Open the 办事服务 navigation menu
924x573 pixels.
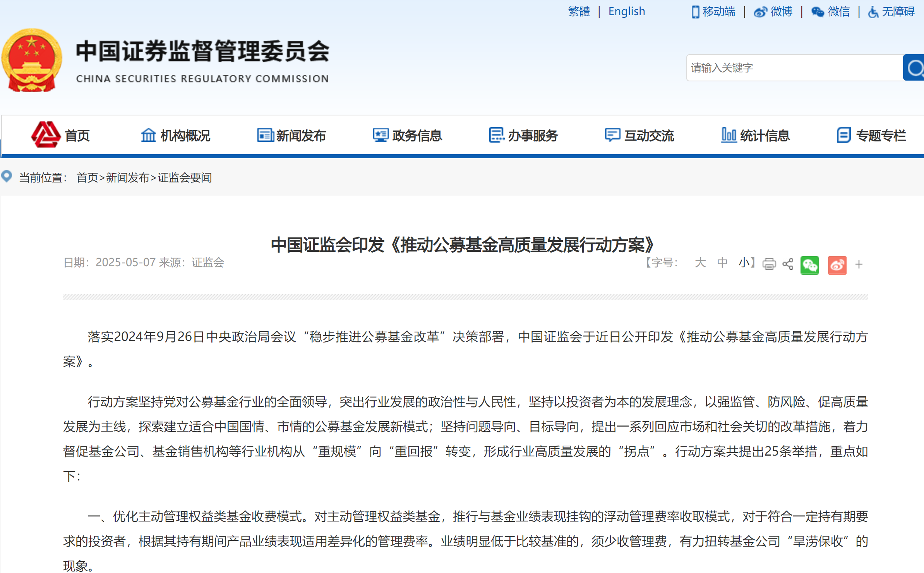[x=533, y=136]
